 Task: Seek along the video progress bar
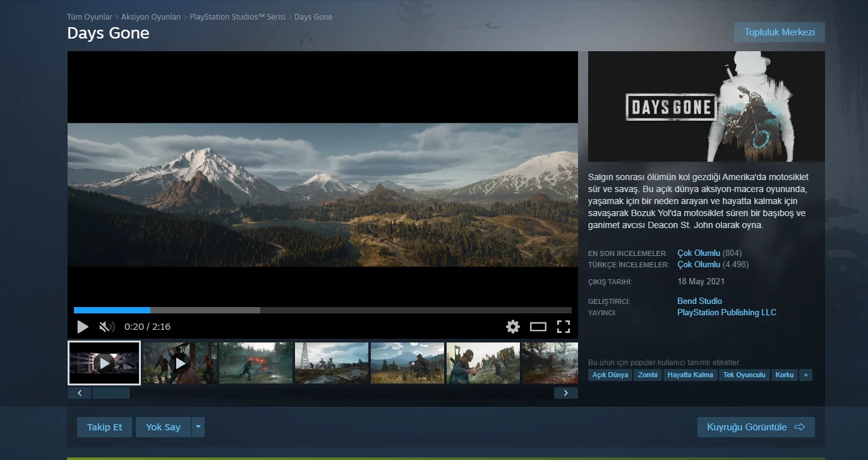click(x=323, y=310)
